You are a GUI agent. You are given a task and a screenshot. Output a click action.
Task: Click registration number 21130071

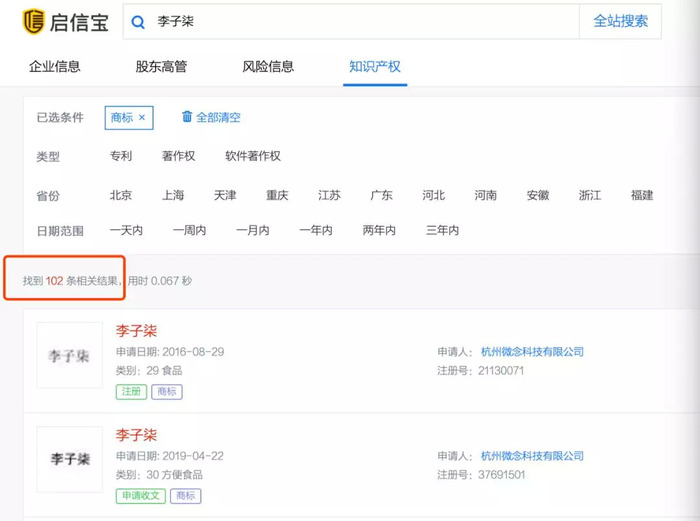click(501, 371)
